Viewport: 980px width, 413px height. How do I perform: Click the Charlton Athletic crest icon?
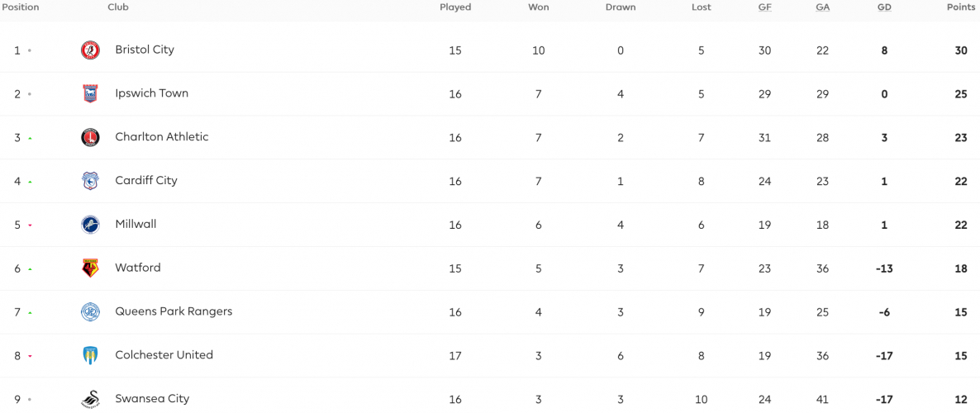click(90, 137)
